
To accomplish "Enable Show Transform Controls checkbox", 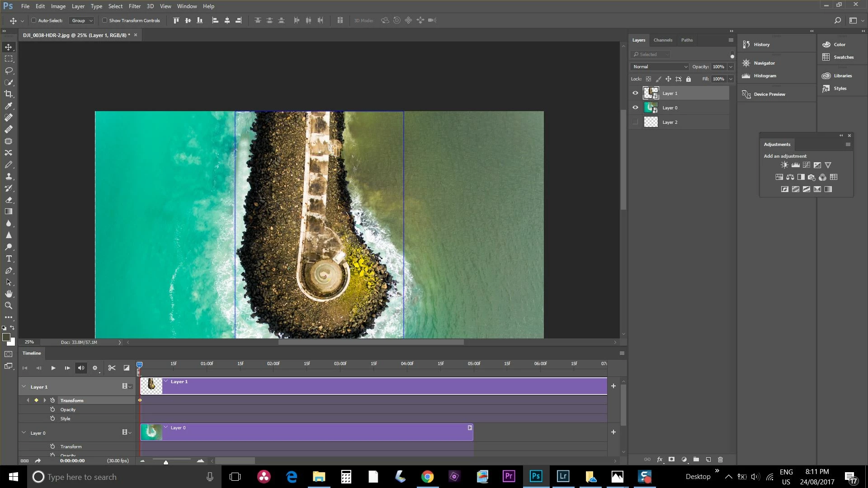I will pyautogui.click(x=105, y=20).
